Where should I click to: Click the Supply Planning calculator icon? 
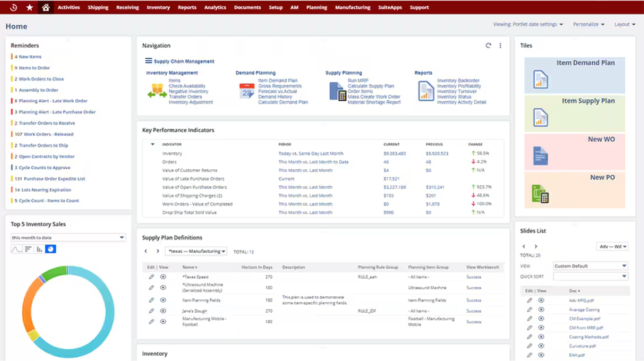click(338, 91)
